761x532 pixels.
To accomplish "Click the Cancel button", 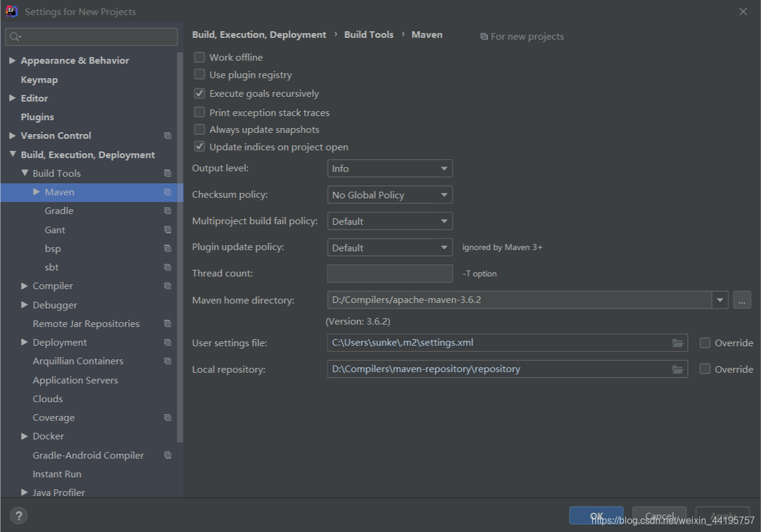I will coord(659,516).
